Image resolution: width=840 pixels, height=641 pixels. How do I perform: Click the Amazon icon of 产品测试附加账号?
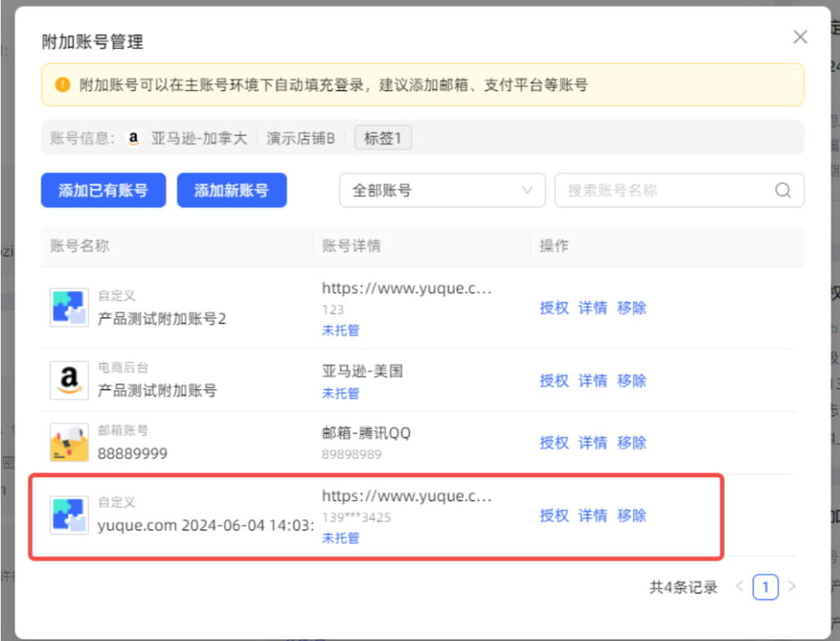tap(69, 380)
